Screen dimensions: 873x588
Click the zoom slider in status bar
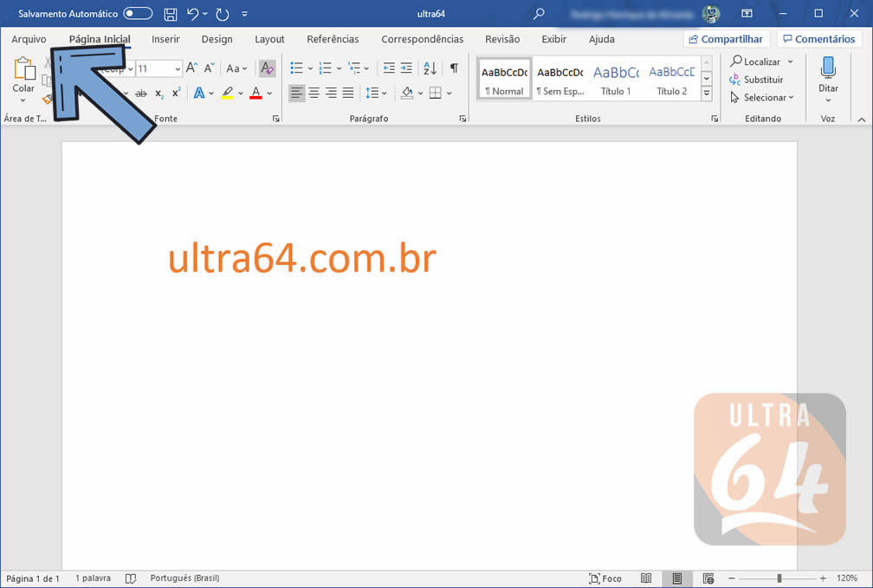[779, 578]
